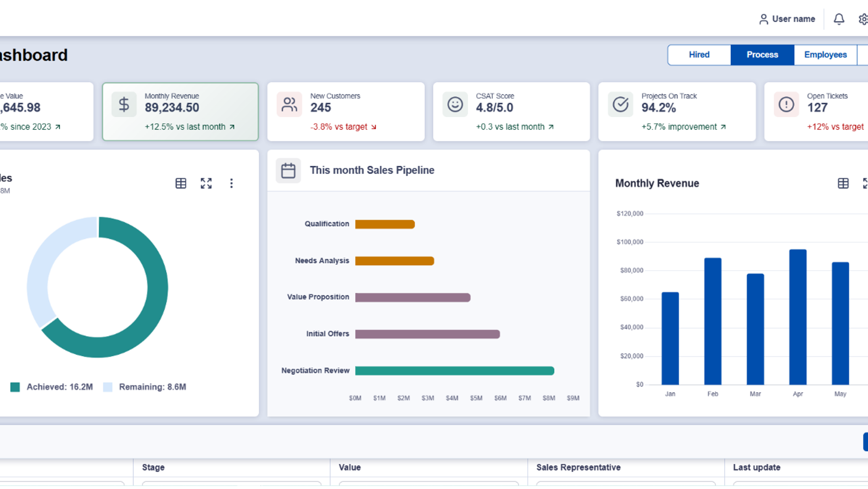Toggle the Achieved legend teal swatch
The height and width of the screenshot is (489, 868).
click(x=15, y=387)
